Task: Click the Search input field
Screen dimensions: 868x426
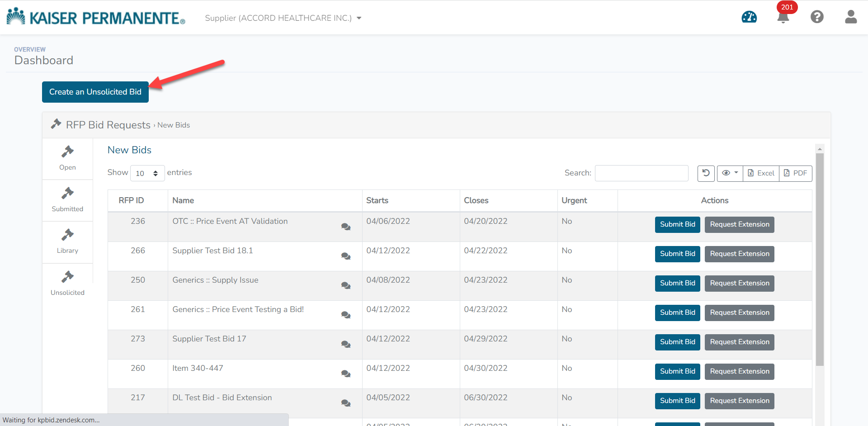Action: tap(641, 173)
